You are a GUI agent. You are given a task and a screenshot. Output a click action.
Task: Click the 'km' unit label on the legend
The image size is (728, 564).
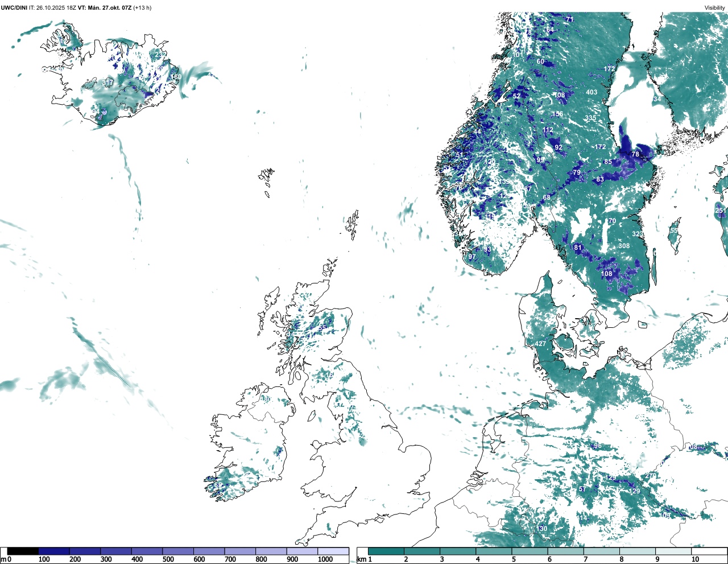click(x=361, y=559)
